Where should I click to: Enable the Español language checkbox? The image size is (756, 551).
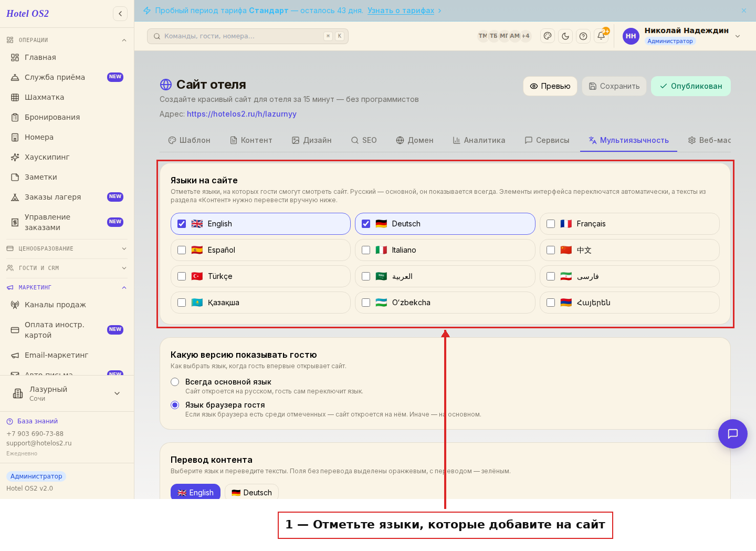182,250
